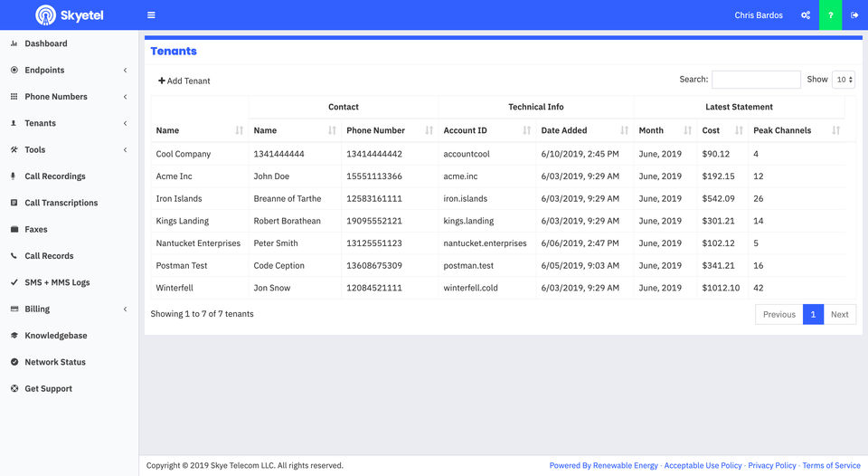Select Faxes in the sidebar
Screen dimensions: 868x476
tap(36, 230)
